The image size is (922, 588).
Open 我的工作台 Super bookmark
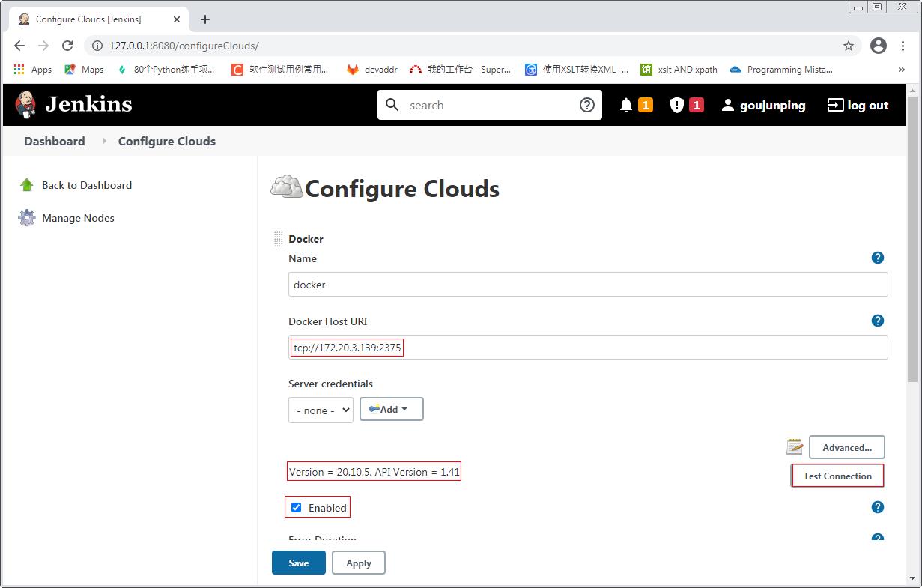click(461, 70)
